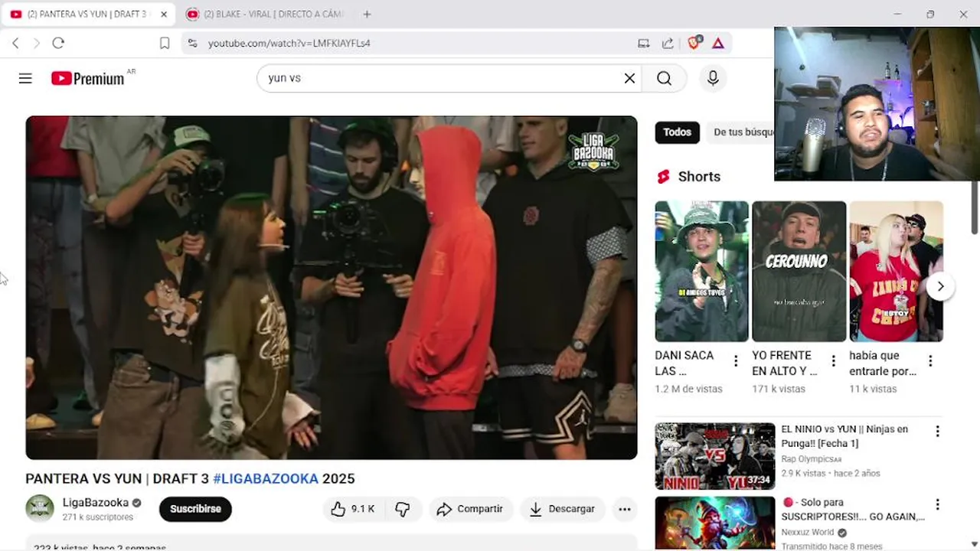Open options menu for 'YO FRENTE EN ALTO' short
The width and height of the screenshot is (980, 551).
point(833,360)
